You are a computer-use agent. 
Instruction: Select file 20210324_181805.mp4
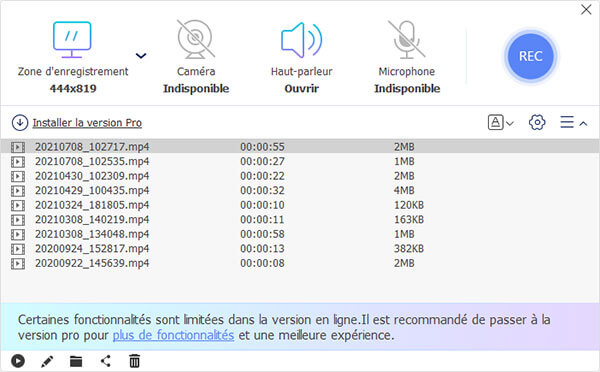pos(300,205)
